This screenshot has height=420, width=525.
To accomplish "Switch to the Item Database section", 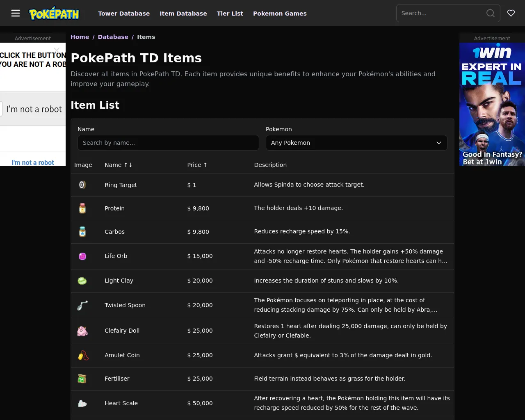I will coord(183,13).
